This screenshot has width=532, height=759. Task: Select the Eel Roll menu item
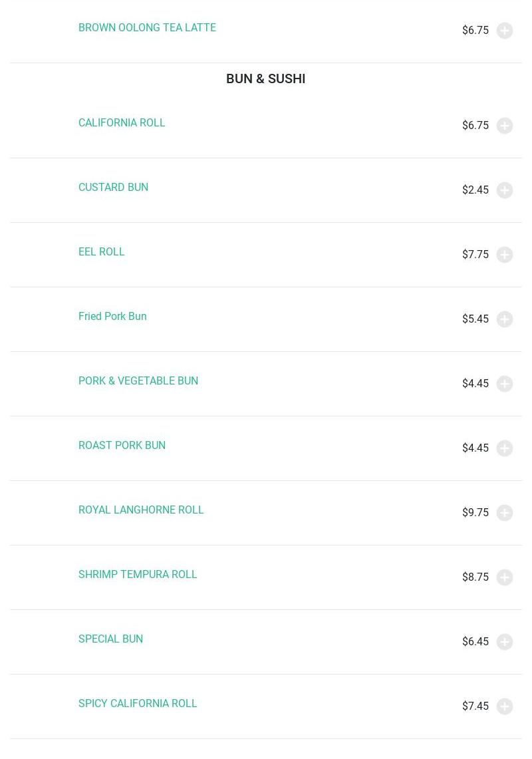point(102,252)
